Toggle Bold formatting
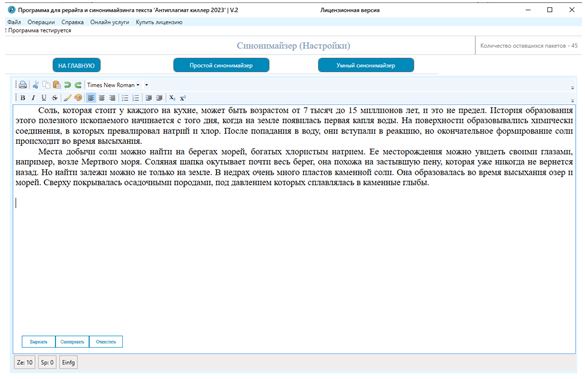The width and height of the screenshot is (585, 379). [23, 98]
